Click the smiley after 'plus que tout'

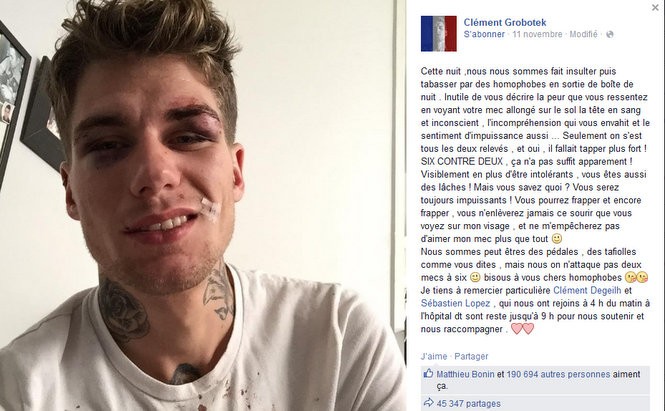pyautogui.click(x=556, y=239)
